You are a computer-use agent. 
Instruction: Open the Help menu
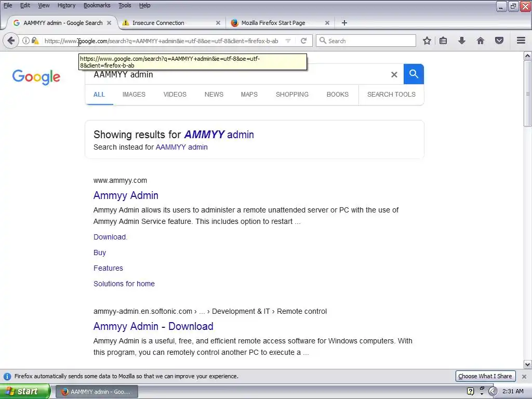tap(145, 5)
